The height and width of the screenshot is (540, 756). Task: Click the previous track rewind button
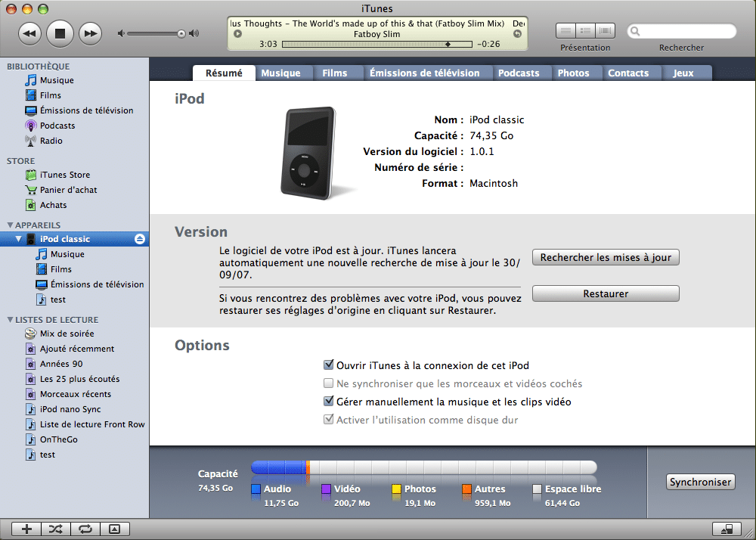[x=29, y=34]
